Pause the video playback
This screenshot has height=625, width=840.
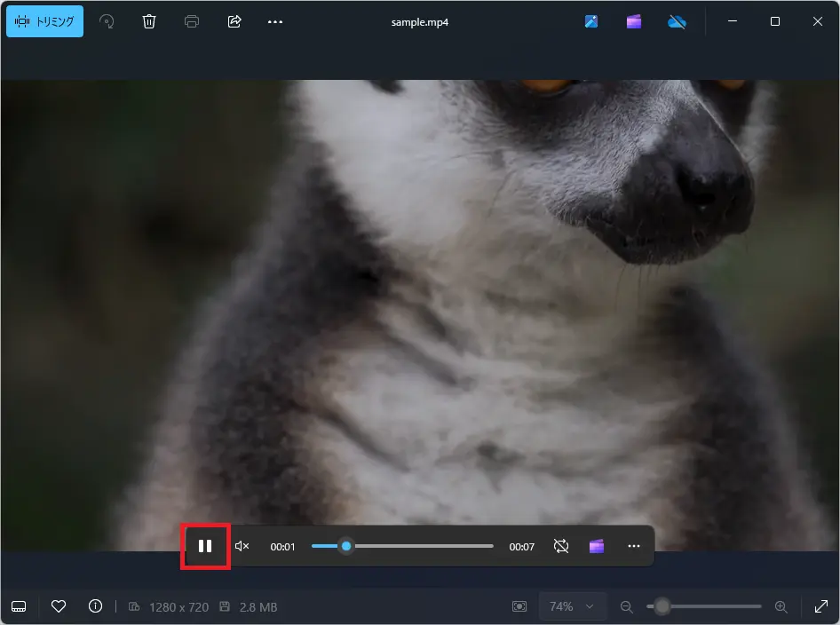click(x=205, y=546)
